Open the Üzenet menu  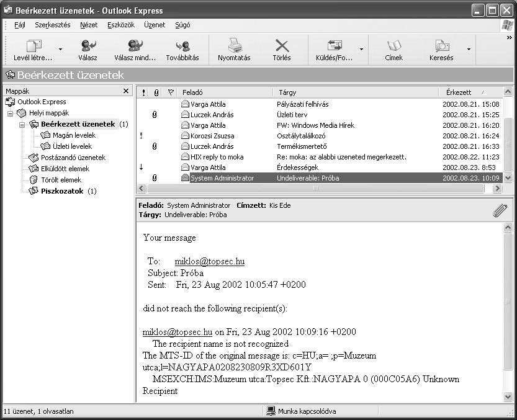(155, 25)
